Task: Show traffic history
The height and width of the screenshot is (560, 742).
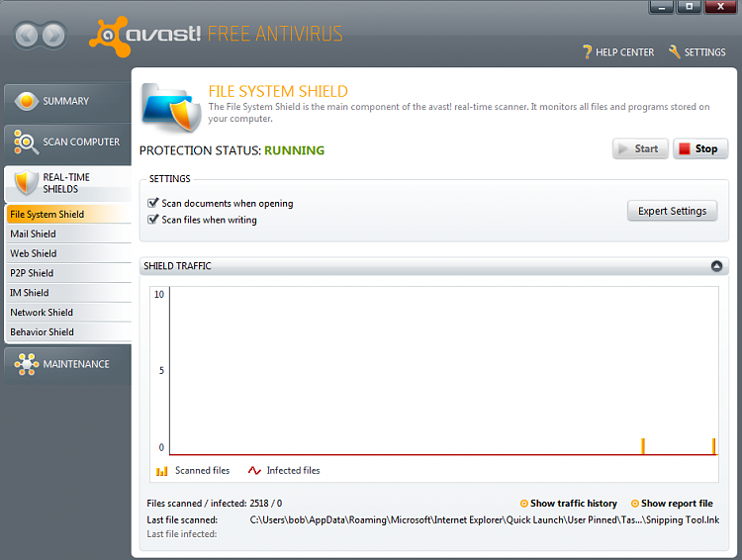Action: [x=568, y=504]
